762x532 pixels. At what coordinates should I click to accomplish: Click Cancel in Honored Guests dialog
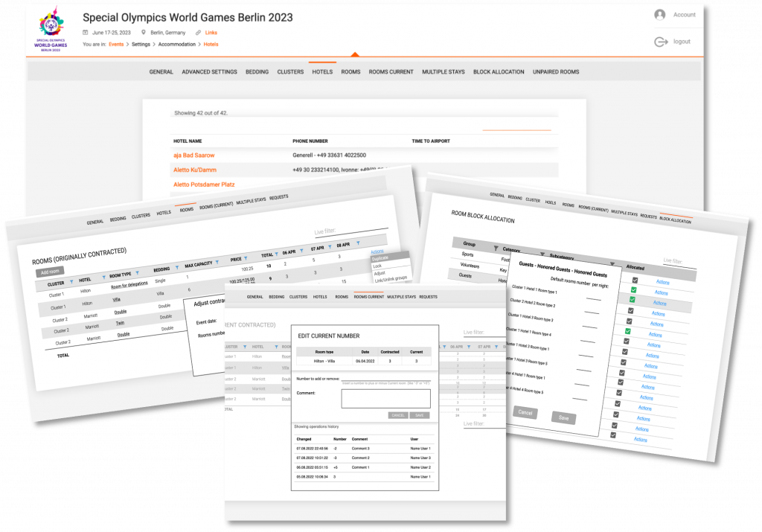tap(525, 412)
